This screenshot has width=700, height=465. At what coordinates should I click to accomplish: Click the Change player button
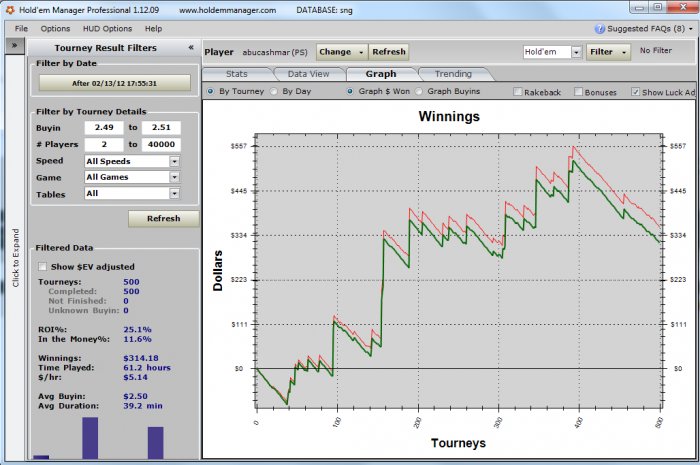coord(341,52)
